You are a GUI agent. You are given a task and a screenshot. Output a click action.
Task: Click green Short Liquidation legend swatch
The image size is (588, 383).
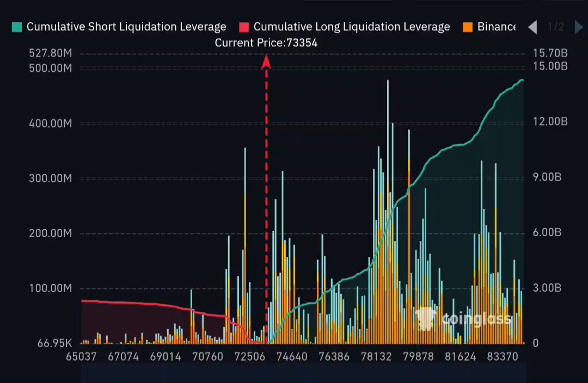[17, 27]
